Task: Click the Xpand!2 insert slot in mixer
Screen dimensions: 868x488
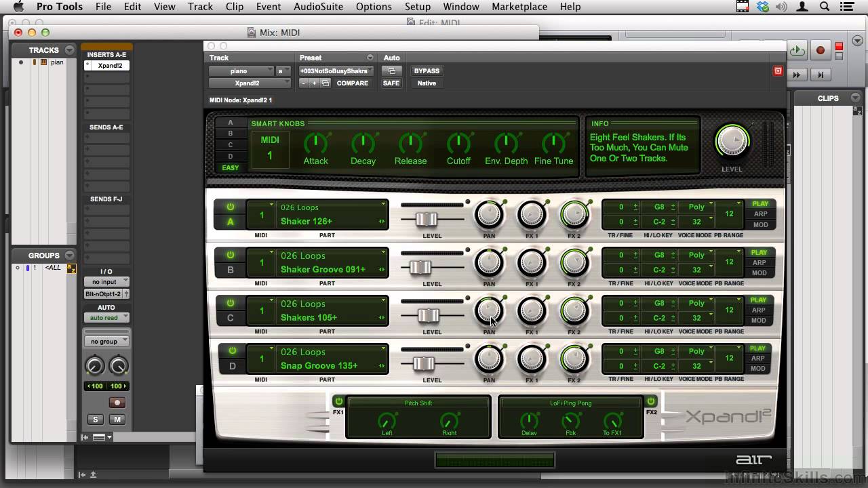Action: (x=106, y=66)
